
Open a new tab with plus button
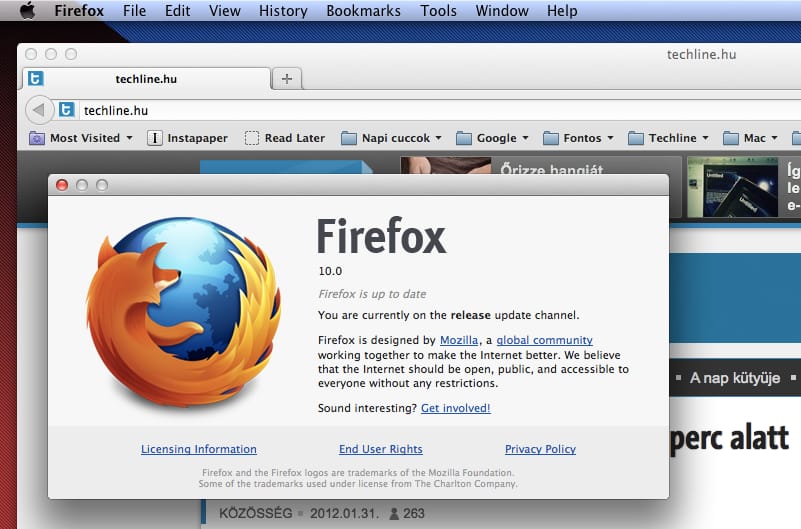tap(287, 79)
